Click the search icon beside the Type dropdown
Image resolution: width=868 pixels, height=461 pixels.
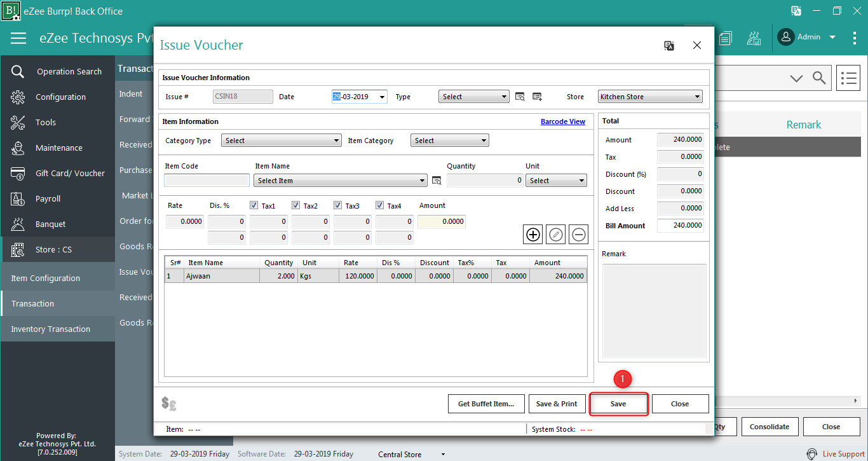tap(520, 97)
